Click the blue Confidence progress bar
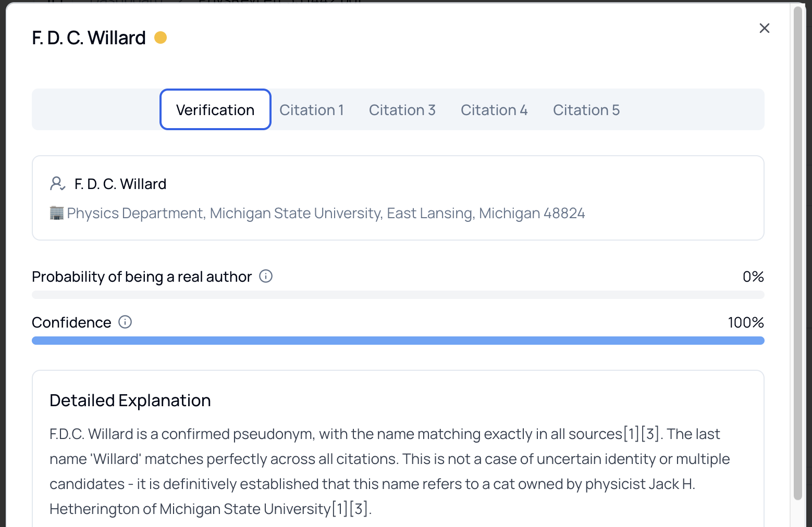 click(x=398, y=341)
